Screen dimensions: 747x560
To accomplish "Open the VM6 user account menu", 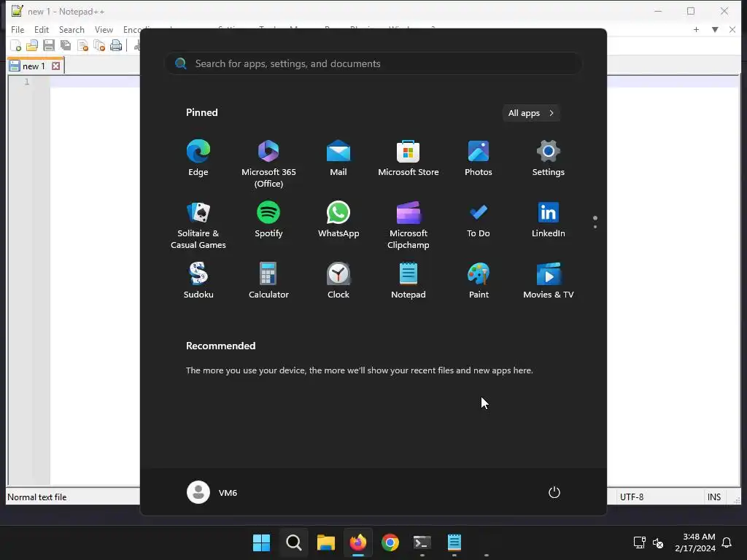I will pyautogui.click(x=212, y=492).
